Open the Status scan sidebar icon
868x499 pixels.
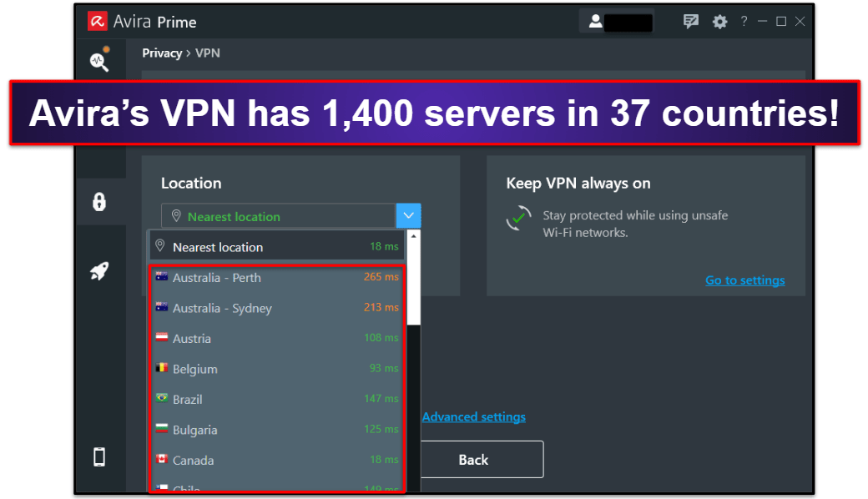99,59
